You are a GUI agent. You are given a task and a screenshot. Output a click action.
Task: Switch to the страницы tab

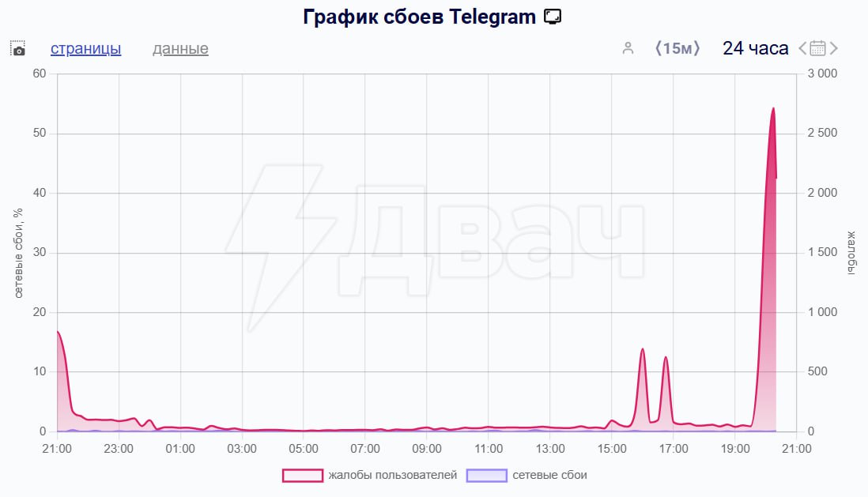click(85, 48)
